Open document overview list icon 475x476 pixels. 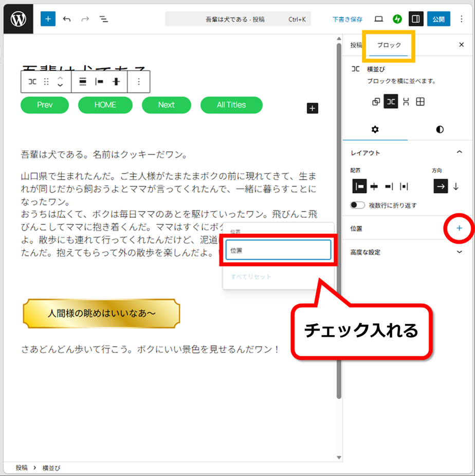tap(104, 19)
